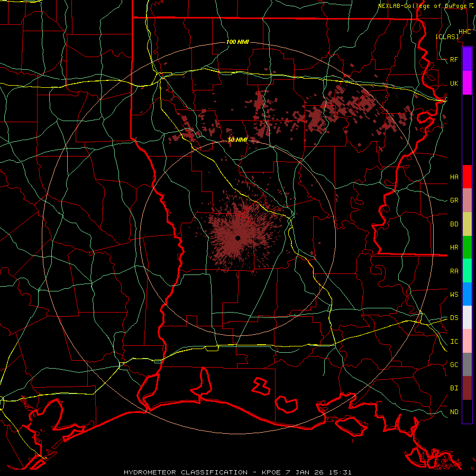This screenshot has height=476, width=476.
Task: Click the BD legend label
Action: (454, 224)
